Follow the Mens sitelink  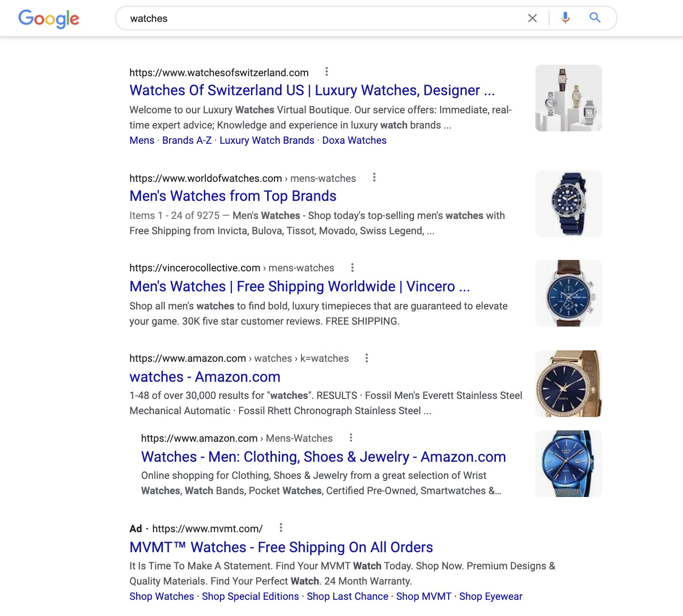[x=142, y=140]
